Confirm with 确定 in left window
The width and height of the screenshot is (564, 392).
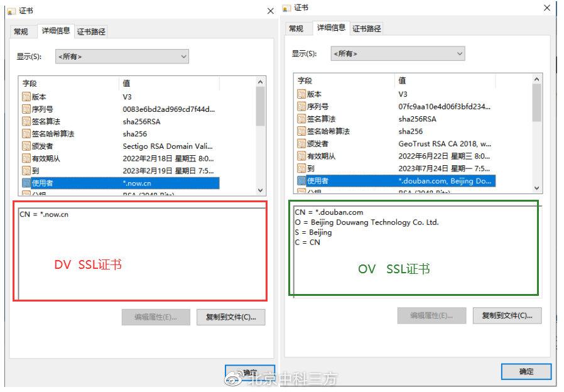pos(250,373)
